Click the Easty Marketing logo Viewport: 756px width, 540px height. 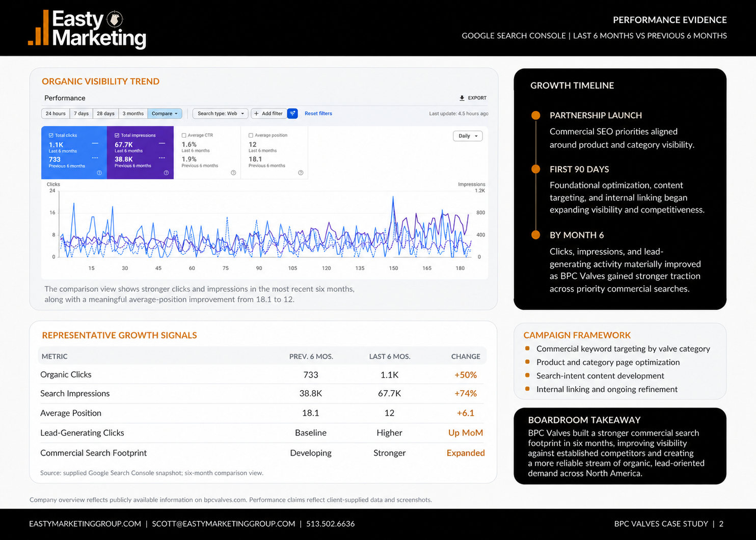(87, 29)
